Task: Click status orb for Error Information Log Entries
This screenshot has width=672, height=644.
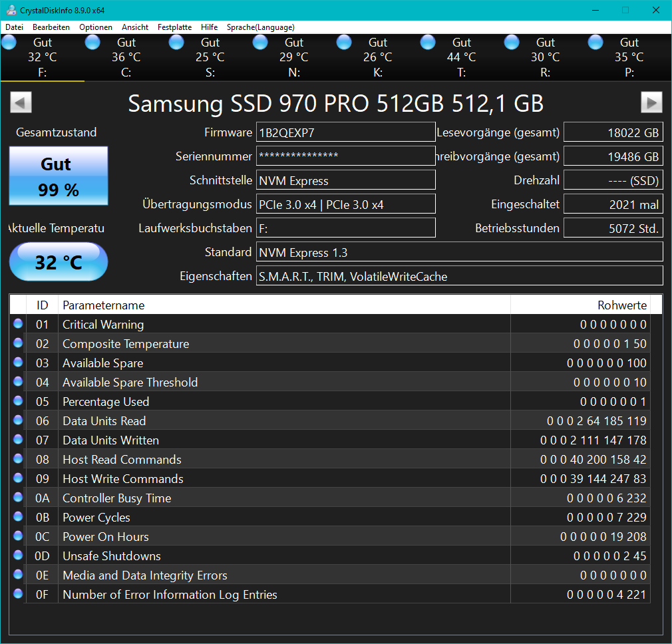Action: pyautogui.click(x=18, y=593)
